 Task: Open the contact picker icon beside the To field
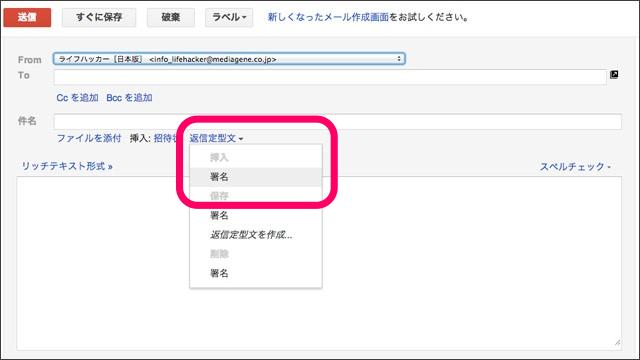[614, 74]
